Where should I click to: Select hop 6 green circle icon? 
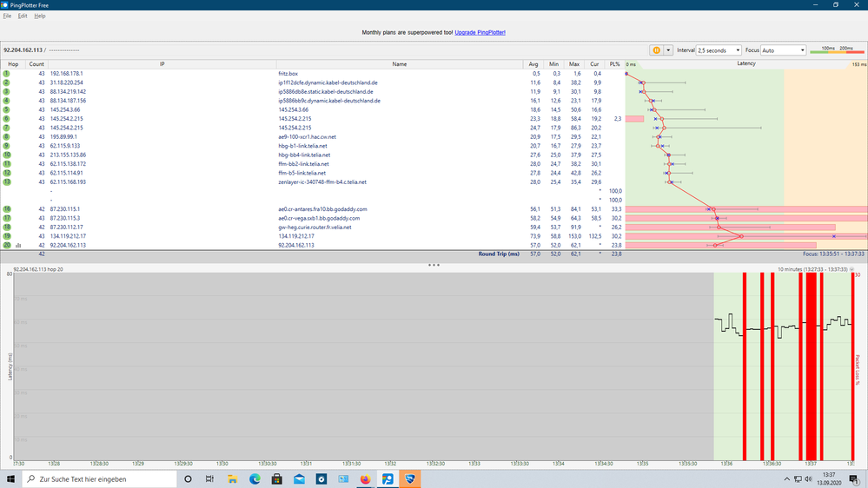pyautogui.click(x=7, y=118)
